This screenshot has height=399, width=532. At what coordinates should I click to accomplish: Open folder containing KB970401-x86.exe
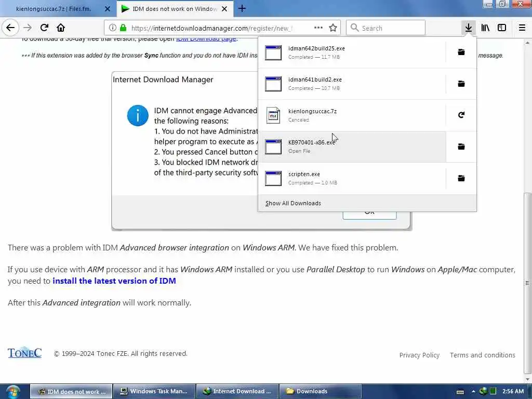461,147
